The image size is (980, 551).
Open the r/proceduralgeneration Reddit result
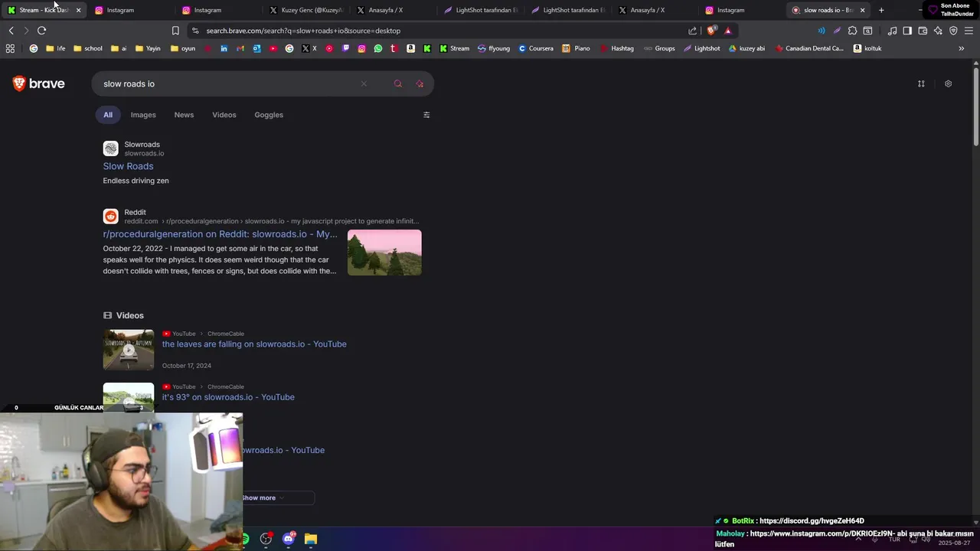click(220, 234)
